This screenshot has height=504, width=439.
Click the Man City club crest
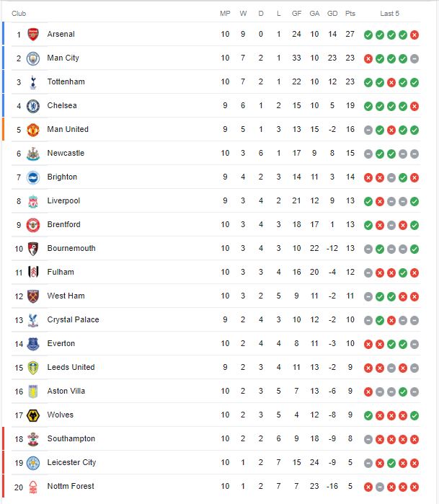click(32, 58)
